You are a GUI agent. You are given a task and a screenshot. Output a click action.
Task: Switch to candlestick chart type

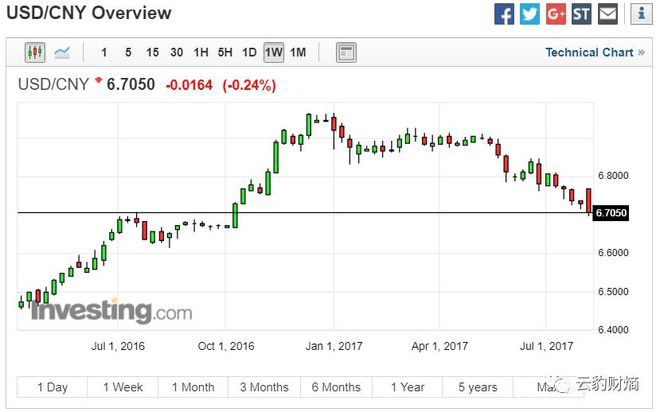35,52
